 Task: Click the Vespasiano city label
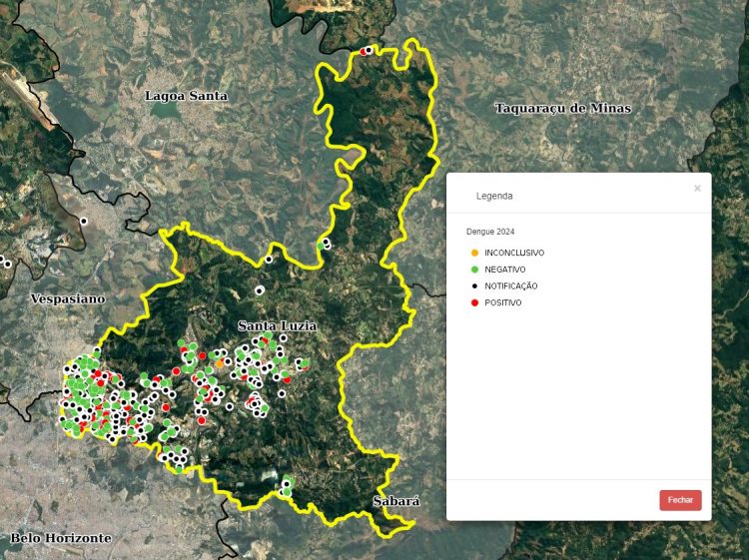pyautogui.click(x=67, y=298)
